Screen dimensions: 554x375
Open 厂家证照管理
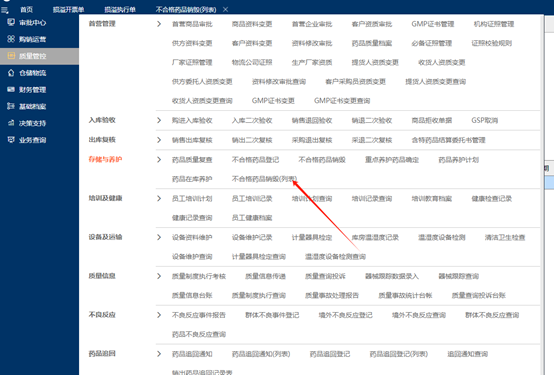pyautogui.click(x=192, y=63)
